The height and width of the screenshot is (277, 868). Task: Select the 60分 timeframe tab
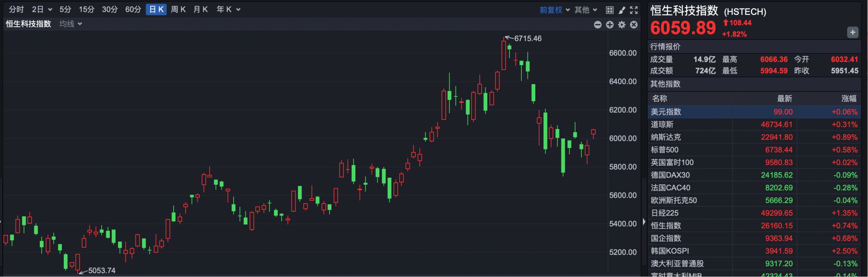133,10
